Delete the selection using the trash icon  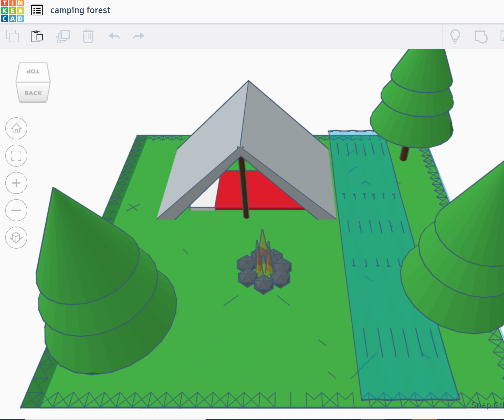click(x=88, y=36)
